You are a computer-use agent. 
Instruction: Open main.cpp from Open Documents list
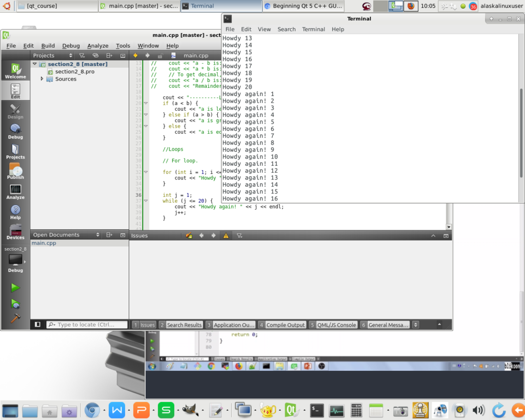44,243
